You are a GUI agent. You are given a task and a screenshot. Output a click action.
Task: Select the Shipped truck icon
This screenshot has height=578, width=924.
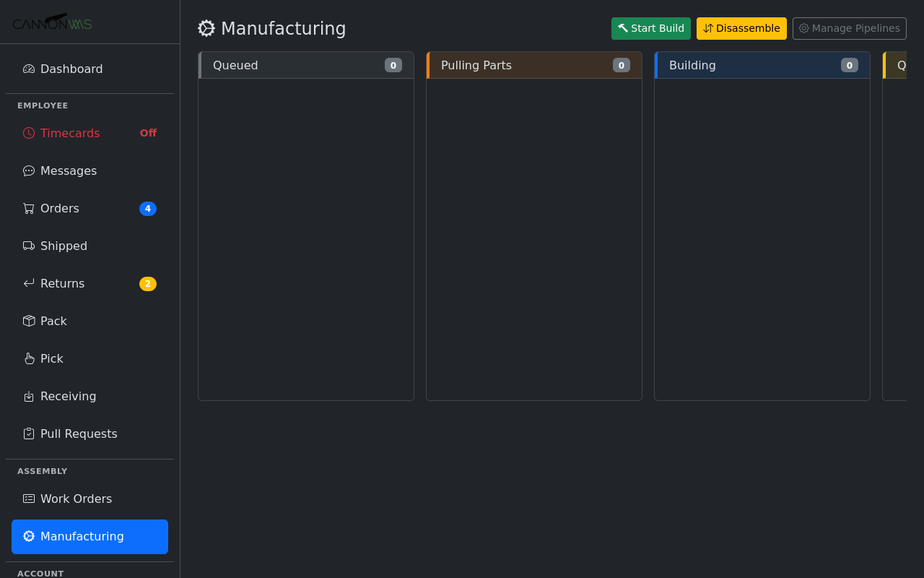point(28,246)
